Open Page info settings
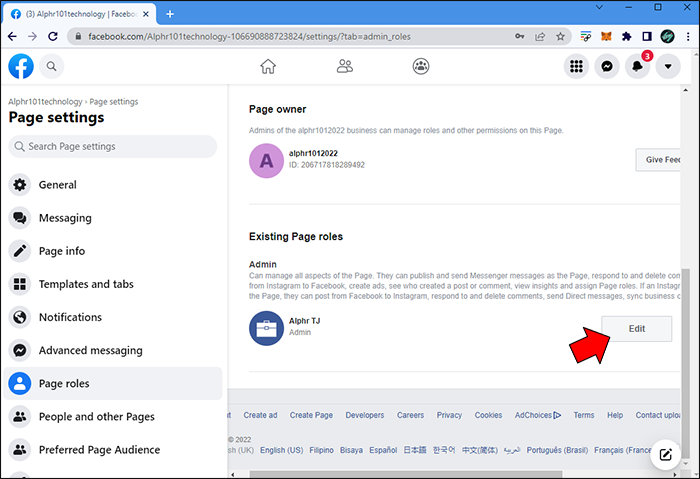The image size is (700, 479). point(112,251)
